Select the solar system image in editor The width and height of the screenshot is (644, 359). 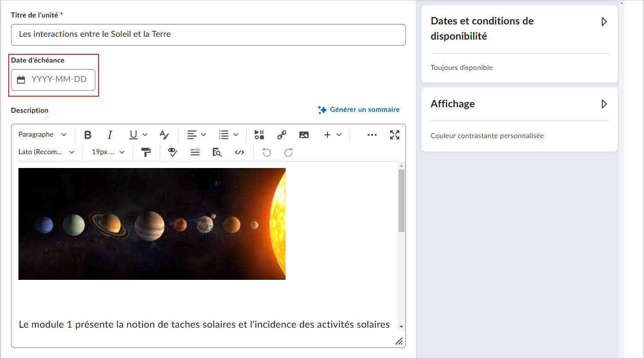click(152, 224)
